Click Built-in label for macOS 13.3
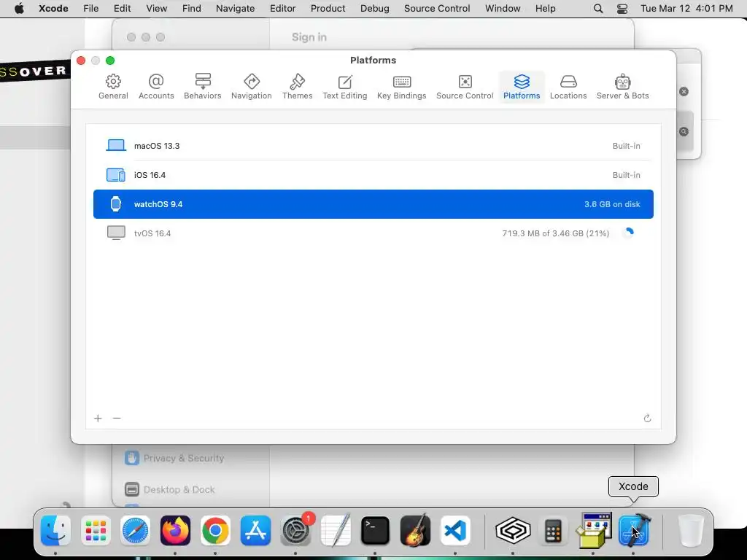This screenshot has height=560, width=747. (x=626, y=146)
